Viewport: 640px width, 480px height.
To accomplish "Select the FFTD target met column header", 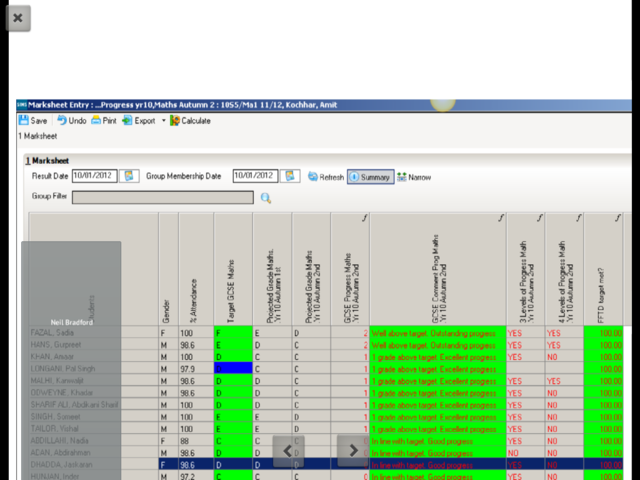I will click(603, 269).
